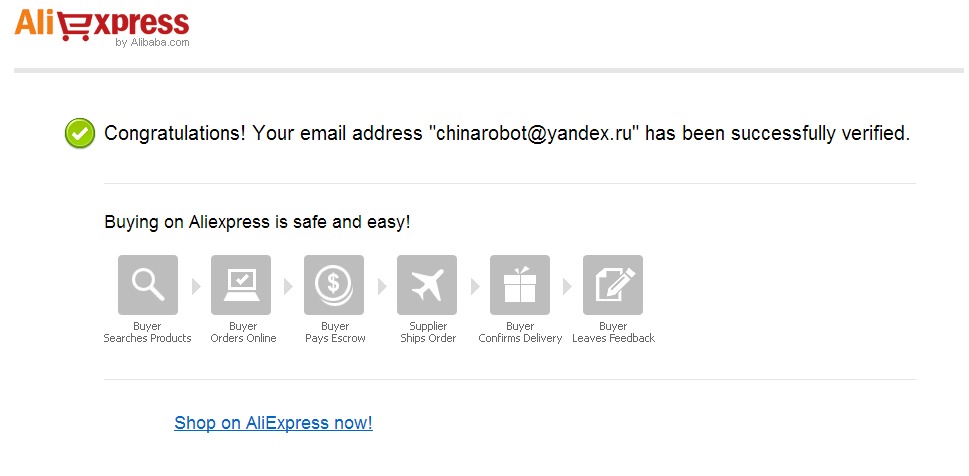Click the AliExpress logo

pyautogui.click(x=101, y=24)
